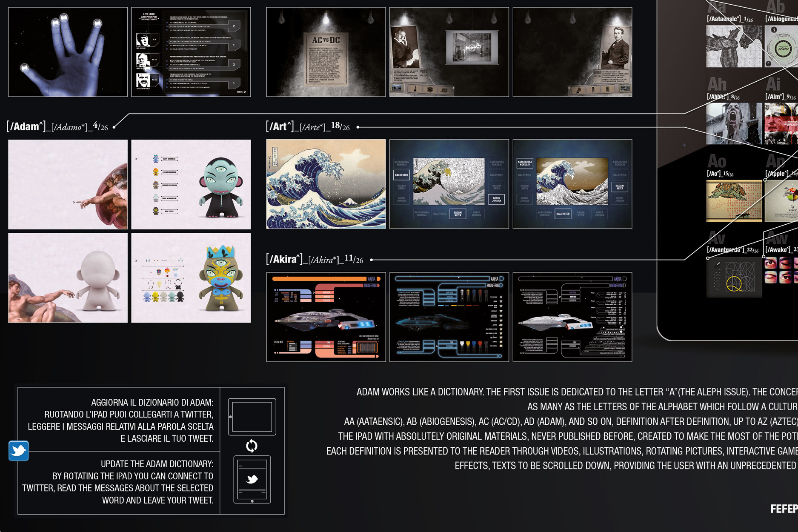Click the [/Adam^] 4/26 heading
The height and width of the screenshot is (532, 798).
tap(57, 126)
